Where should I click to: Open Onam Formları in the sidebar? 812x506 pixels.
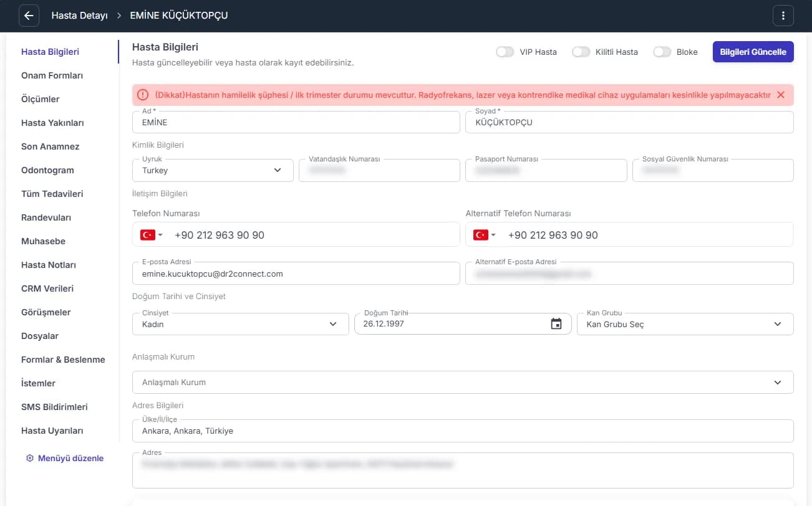pyautogui.click(x=52, y=75)
